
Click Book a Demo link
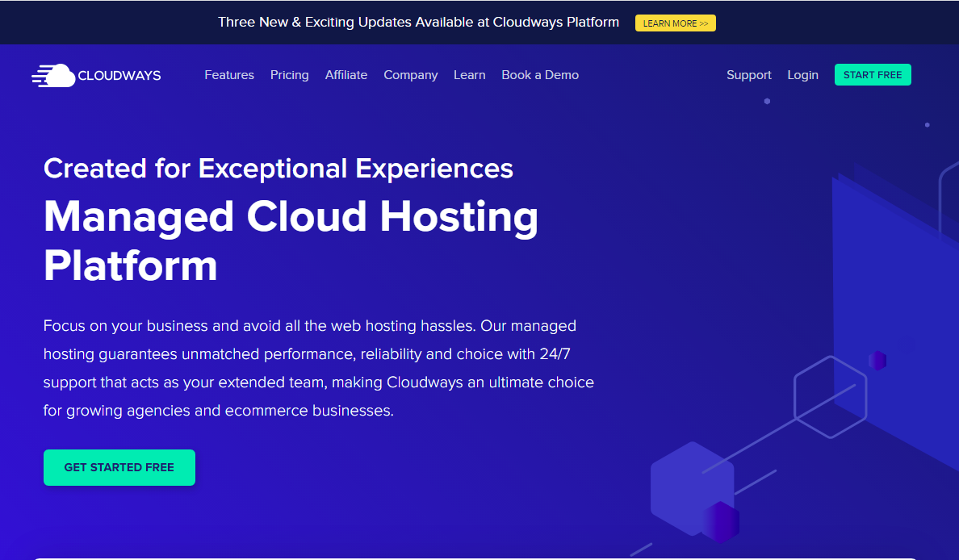click(x=540, y=74)
